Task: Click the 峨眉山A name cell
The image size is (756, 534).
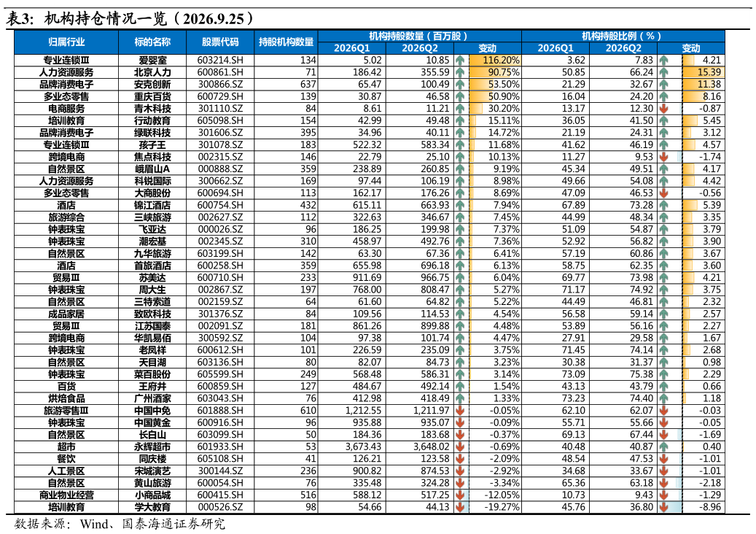Action: point(152,169)
